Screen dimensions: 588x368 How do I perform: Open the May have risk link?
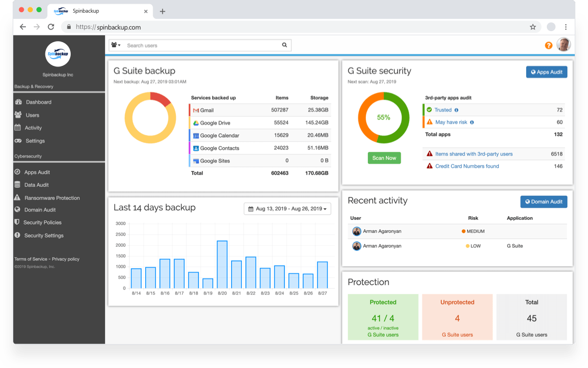(451, 122)
